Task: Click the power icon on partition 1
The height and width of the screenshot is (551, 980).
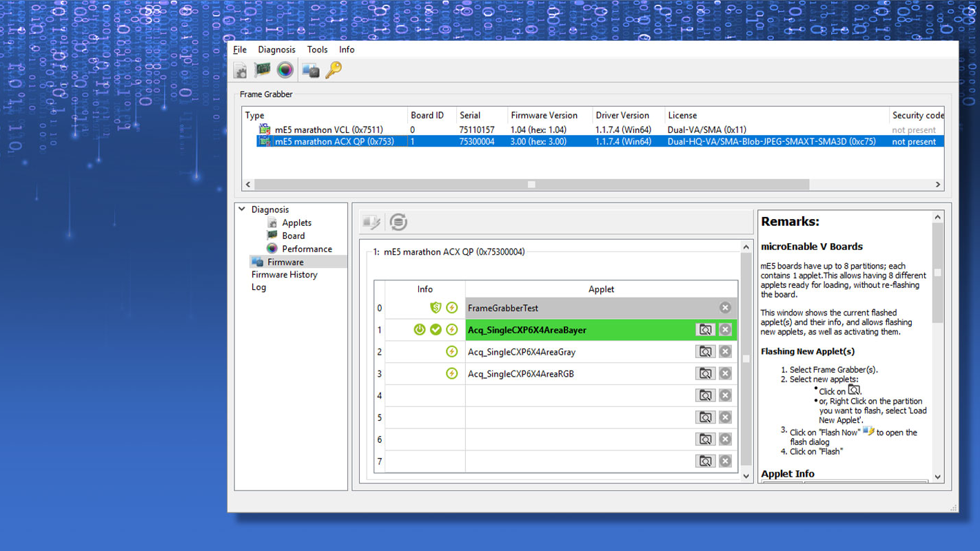Action: (x=419, y=330)
